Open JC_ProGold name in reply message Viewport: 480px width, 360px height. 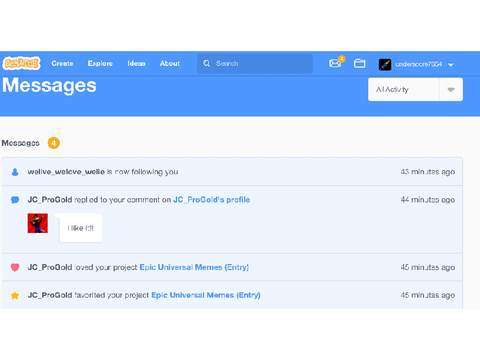pos(50,200)
